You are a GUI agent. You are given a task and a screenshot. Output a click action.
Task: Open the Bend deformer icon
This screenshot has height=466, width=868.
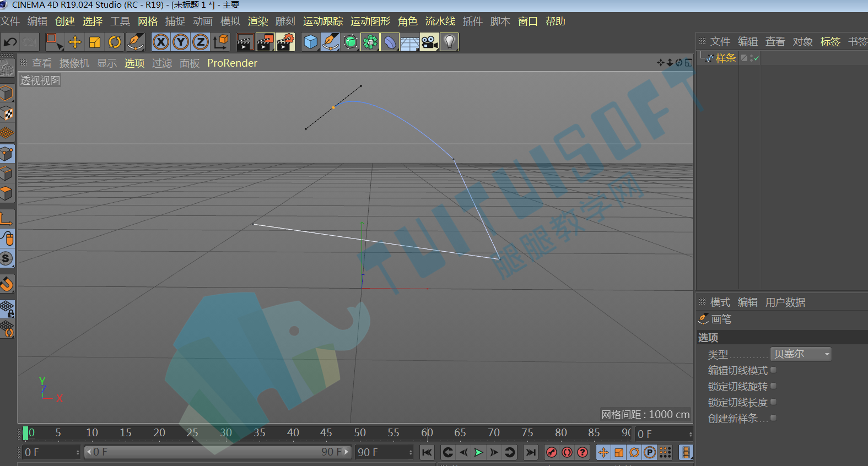click(390, 42)
